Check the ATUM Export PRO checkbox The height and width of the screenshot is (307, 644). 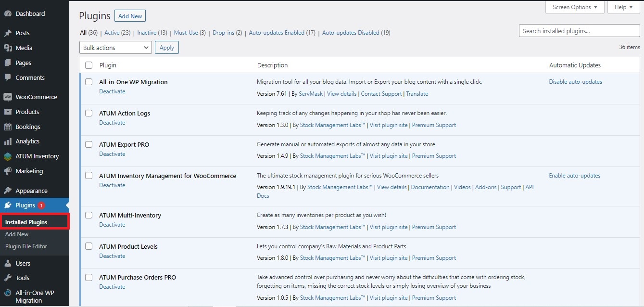[x=88, y=144]
